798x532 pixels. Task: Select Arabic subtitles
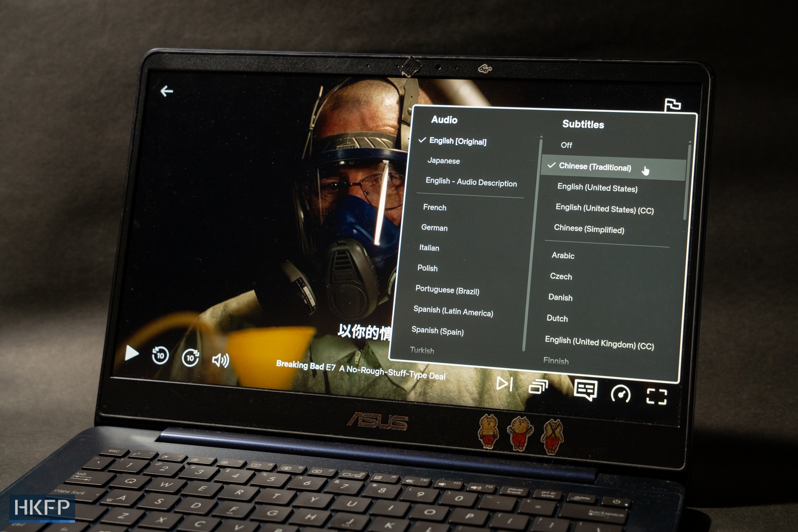coord(563,255)
